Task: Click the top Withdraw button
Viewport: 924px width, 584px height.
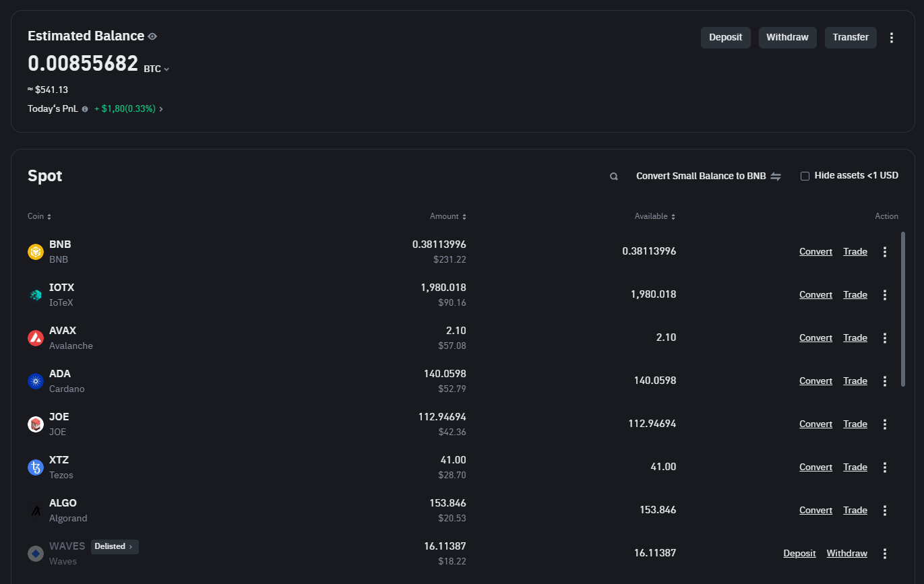Action: point(787,38)
